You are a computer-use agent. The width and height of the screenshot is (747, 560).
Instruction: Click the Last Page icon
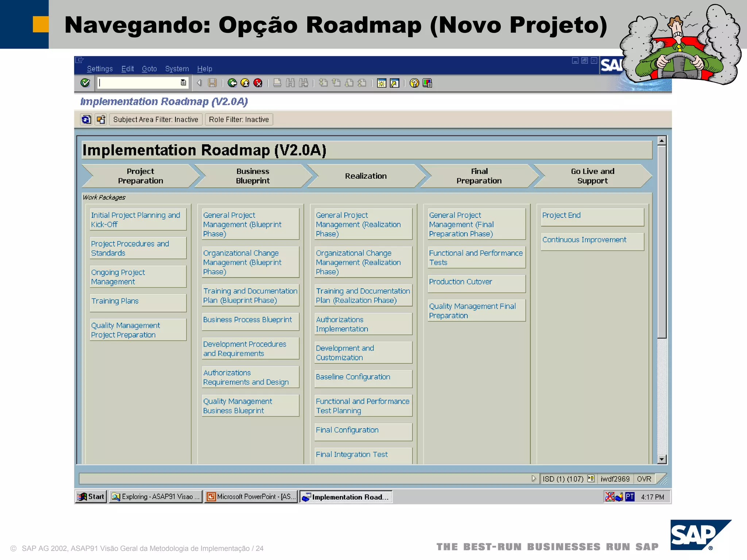pos(362,83)
